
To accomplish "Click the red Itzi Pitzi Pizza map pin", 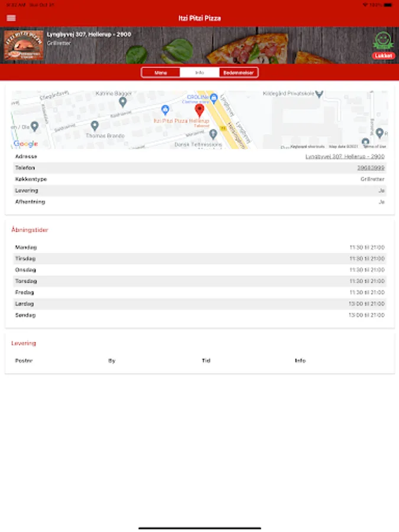I will coord(200,111).
